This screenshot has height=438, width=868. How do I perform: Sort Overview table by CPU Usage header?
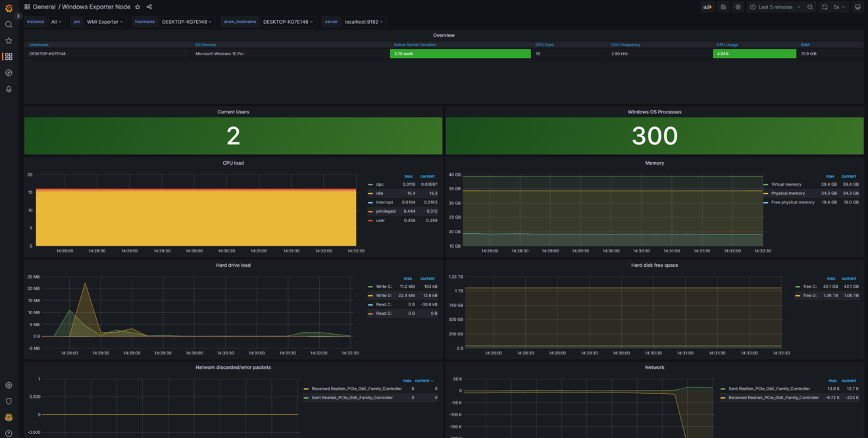[727, 45]
